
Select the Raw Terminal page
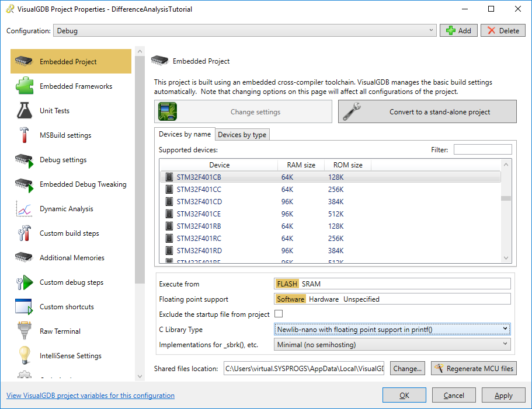71,331
